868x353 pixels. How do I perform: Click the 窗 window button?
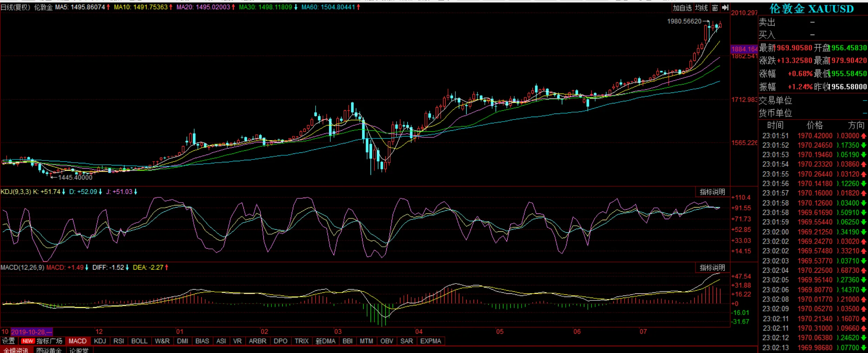coord(715,7)
